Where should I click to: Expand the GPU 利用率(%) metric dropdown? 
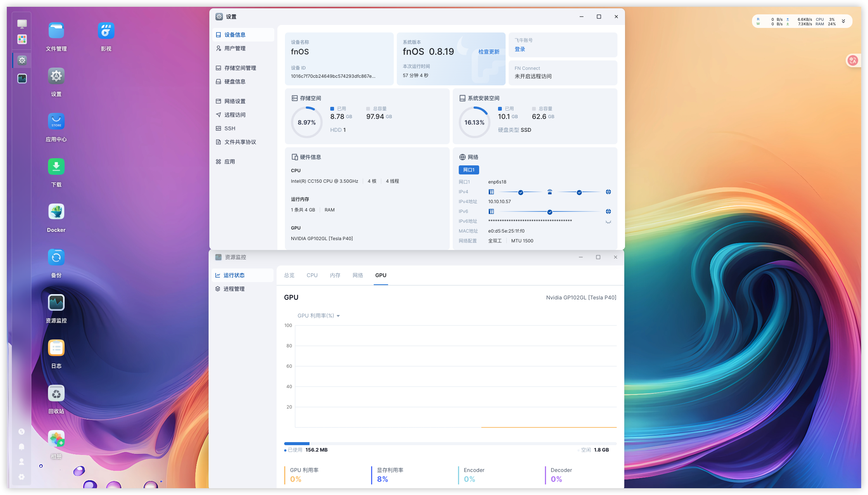click(319, 316)
